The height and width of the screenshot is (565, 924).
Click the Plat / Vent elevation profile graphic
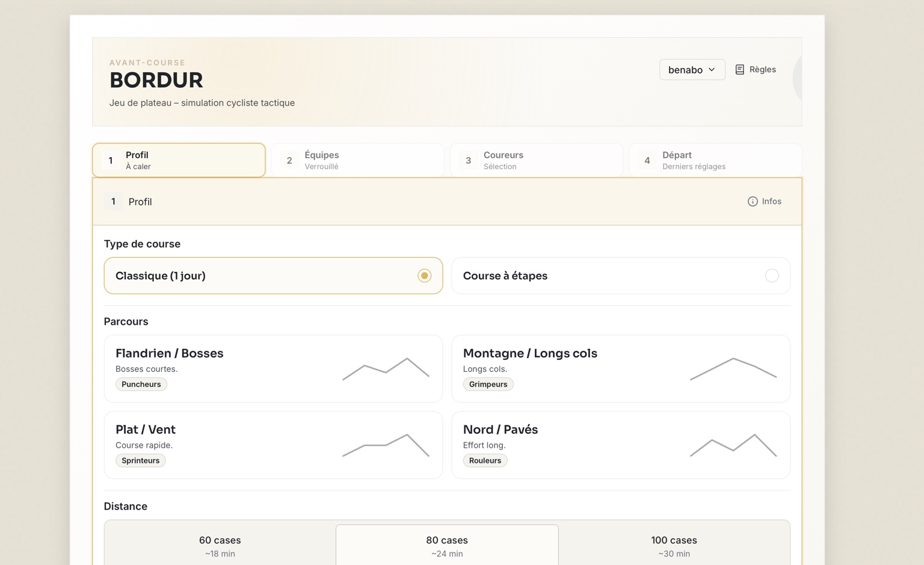coord(386,445)
